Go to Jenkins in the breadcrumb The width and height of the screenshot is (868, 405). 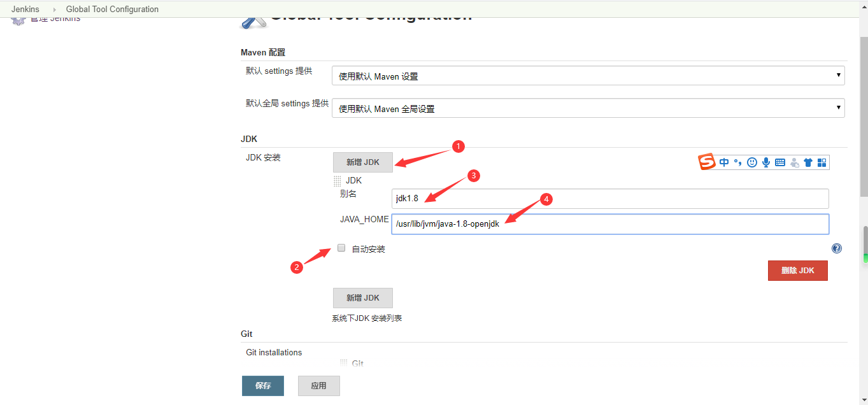tap(27, 10)
